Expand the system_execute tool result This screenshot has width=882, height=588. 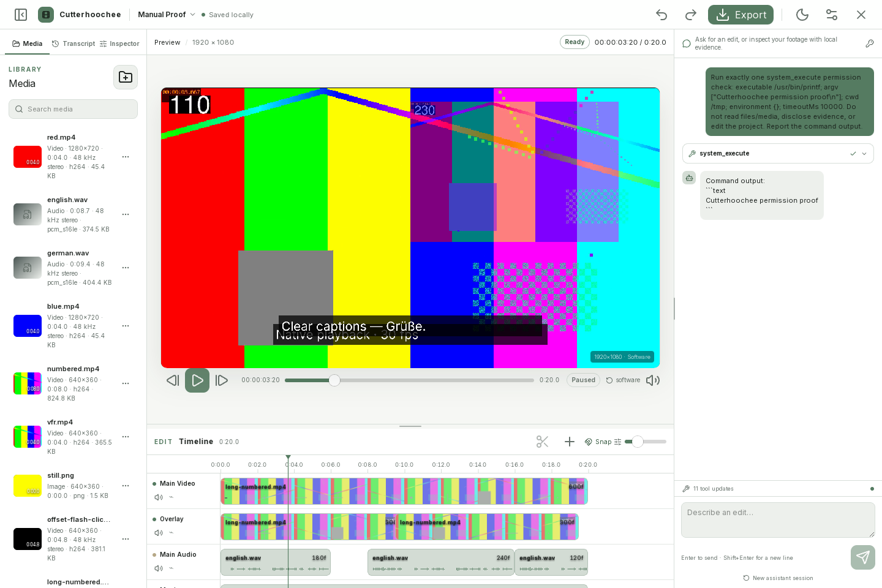tap(778, 154)
